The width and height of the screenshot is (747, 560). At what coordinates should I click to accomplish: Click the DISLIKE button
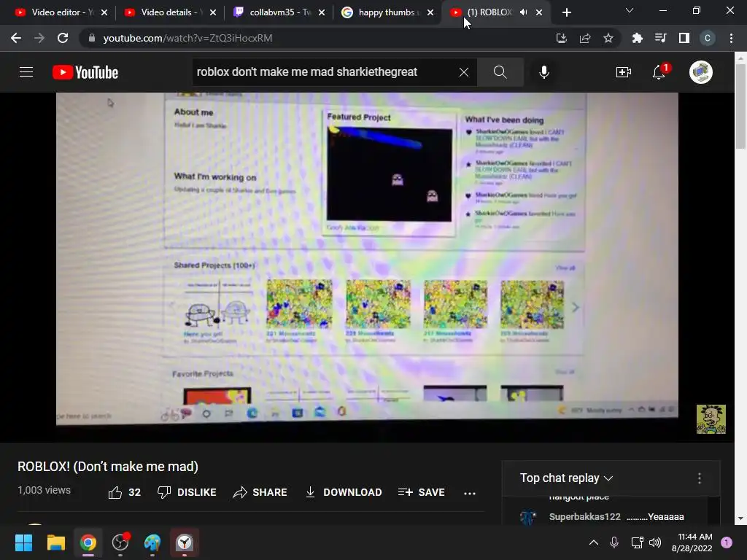click(187, 492)
